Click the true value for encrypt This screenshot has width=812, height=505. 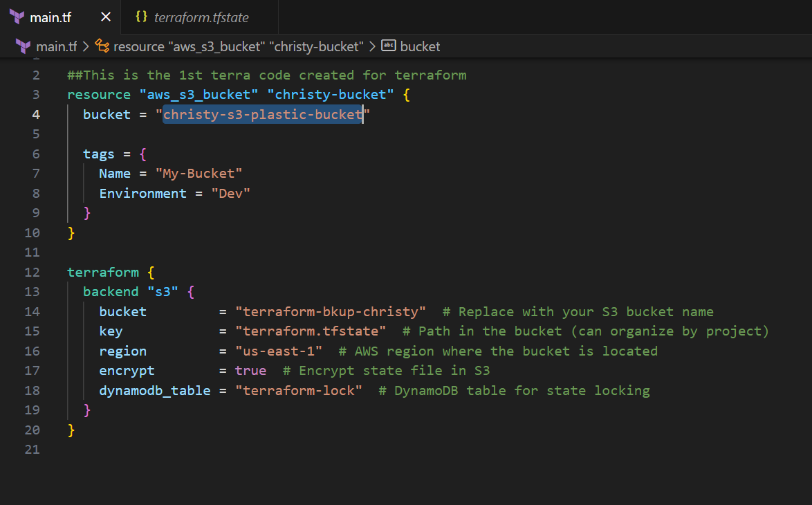(250, 371)
